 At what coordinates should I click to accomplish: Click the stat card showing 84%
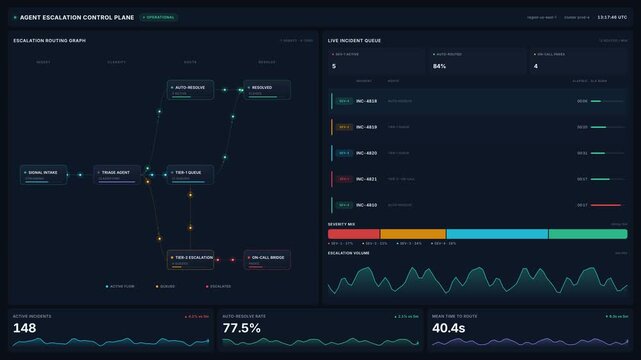(477, 61)
